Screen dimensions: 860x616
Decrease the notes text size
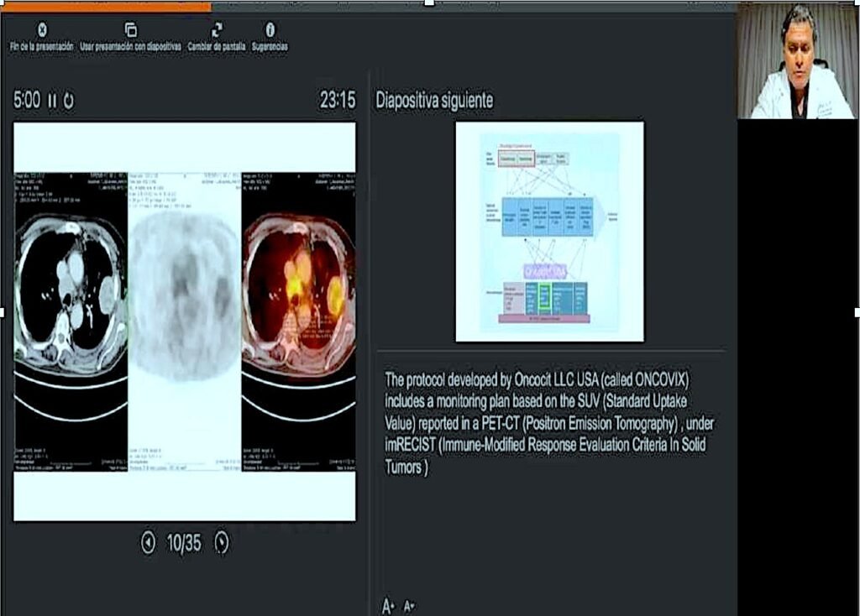click(x=409, y=605)
